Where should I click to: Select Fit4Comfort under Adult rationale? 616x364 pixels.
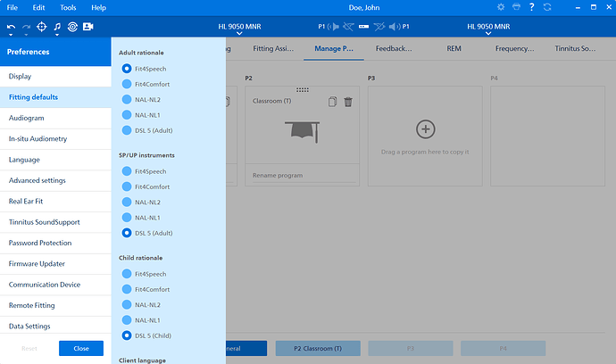(x=127, y=84)
